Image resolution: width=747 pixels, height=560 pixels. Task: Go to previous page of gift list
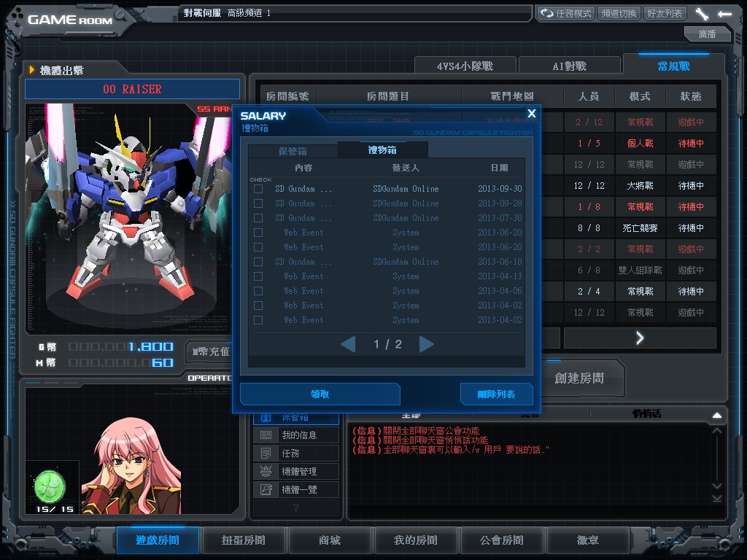click(348, 344)
